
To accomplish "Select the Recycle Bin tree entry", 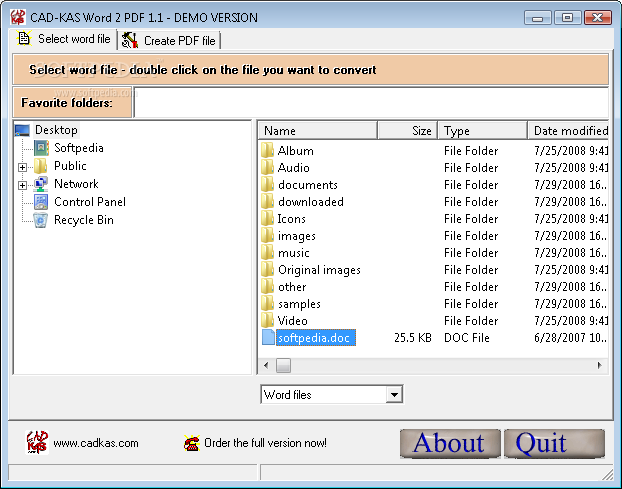I will [84, 220].
